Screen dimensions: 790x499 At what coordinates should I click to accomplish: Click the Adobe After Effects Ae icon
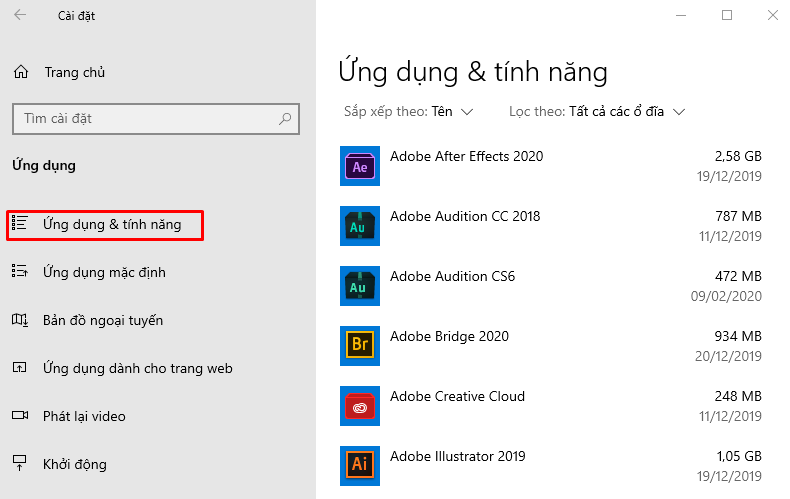point(360,166)
